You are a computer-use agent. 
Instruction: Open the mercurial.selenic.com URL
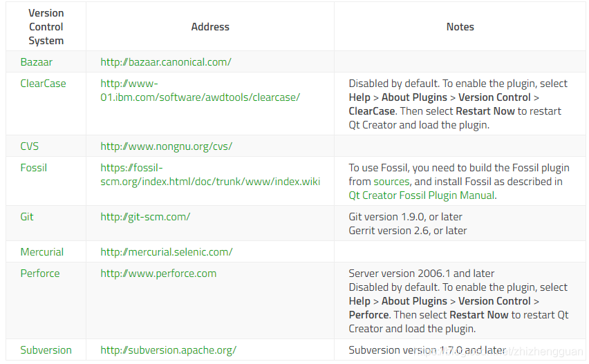coord(167,252)
